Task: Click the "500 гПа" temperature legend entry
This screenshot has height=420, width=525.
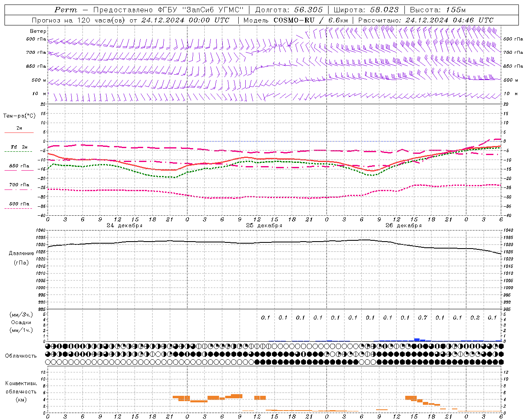Action: [19, 204]
